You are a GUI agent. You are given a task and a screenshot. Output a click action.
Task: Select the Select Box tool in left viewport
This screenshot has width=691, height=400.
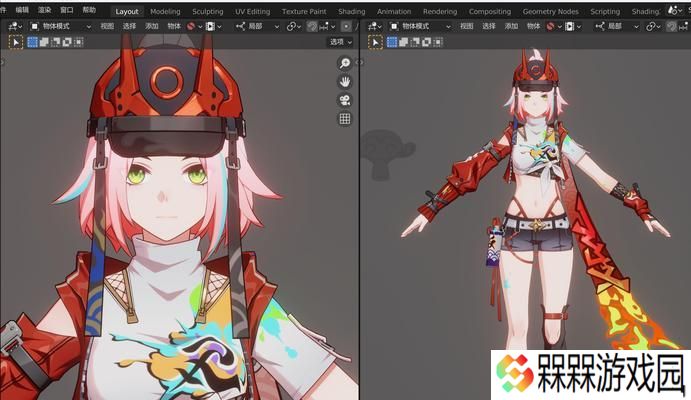click(x=16, y=42)
